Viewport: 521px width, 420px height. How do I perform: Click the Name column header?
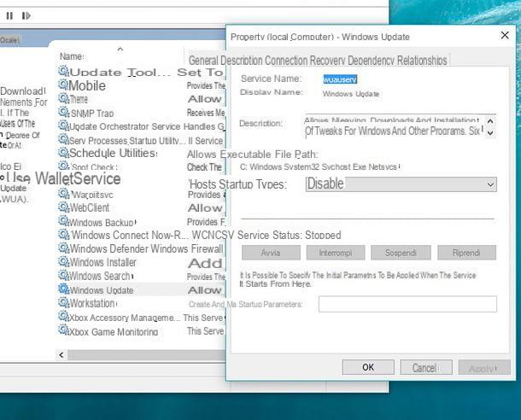coord(72,56)
